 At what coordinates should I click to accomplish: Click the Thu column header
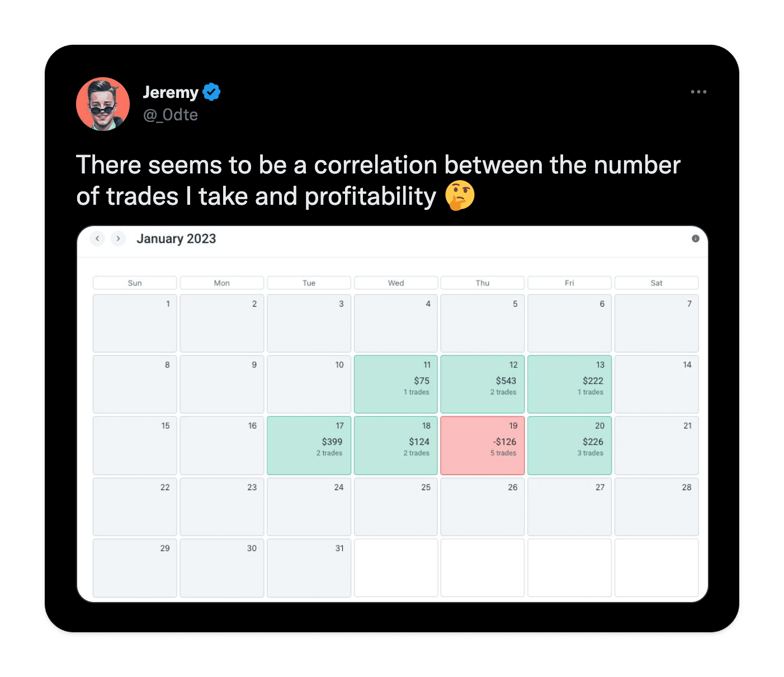[x=483, y=283]
